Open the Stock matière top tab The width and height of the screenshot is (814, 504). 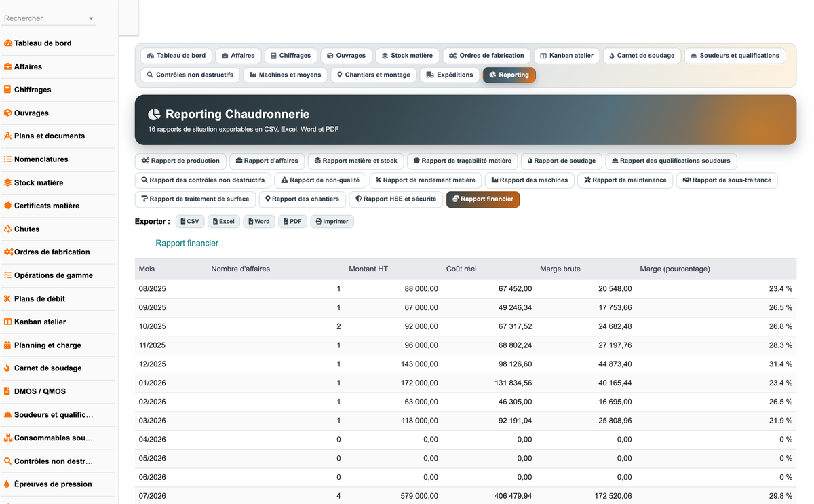[x=407, y=56]
